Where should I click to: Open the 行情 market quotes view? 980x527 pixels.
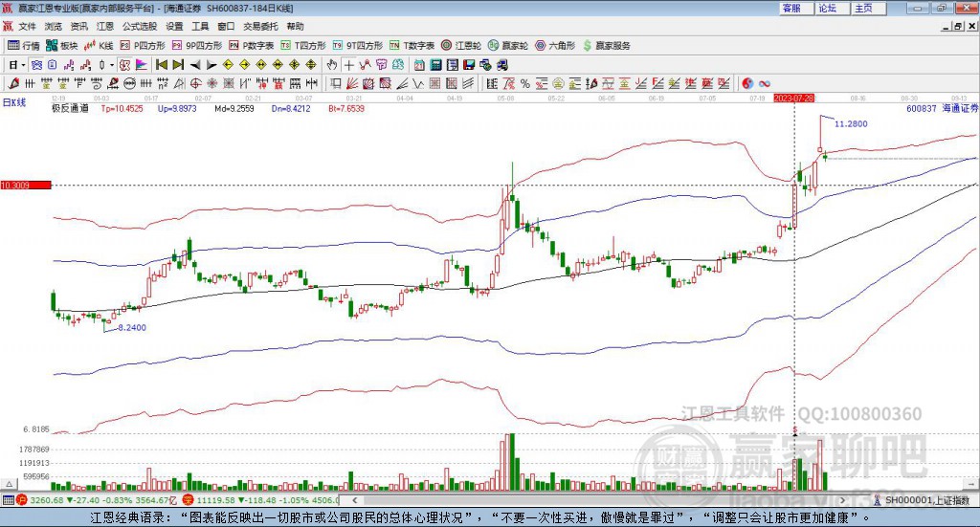pos(24,46)
